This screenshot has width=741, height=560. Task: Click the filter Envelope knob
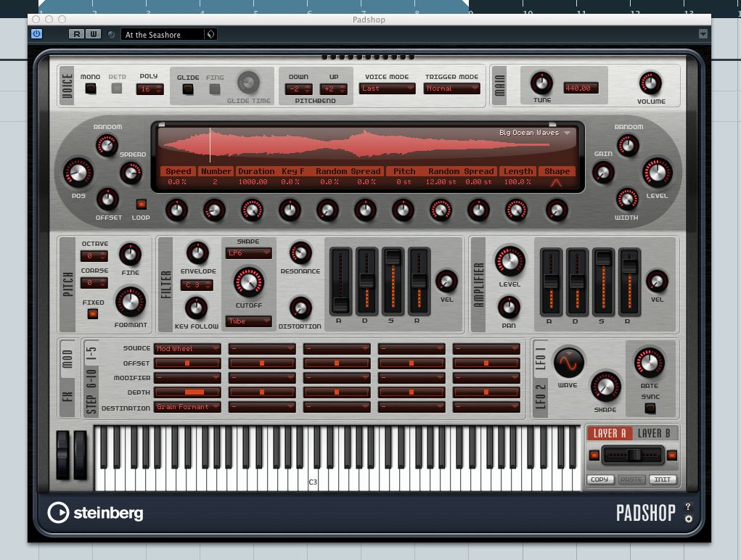coord(197,253)
